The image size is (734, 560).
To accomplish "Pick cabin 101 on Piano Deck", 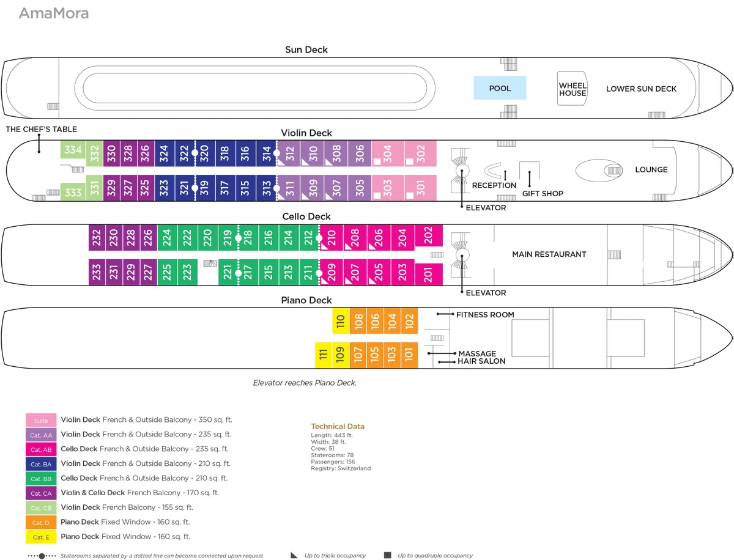I will [409, 355].
